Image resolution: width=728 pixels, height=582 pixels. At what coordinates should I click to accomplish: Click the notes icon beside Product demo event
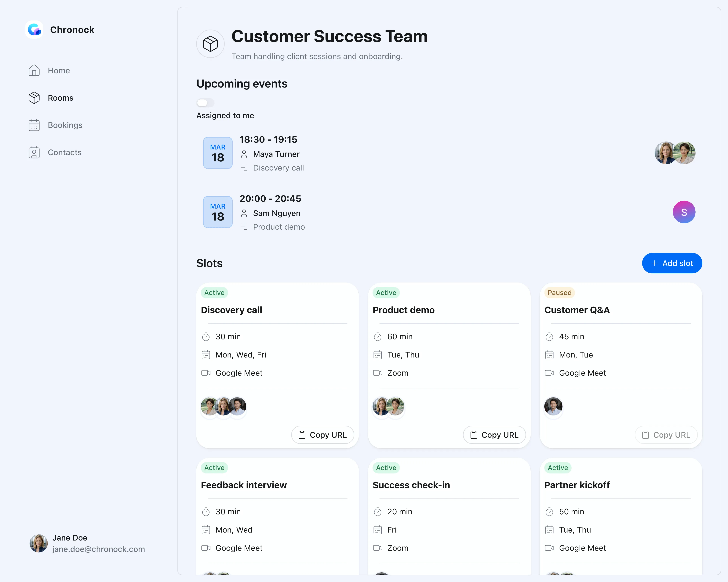pos(244,227)
